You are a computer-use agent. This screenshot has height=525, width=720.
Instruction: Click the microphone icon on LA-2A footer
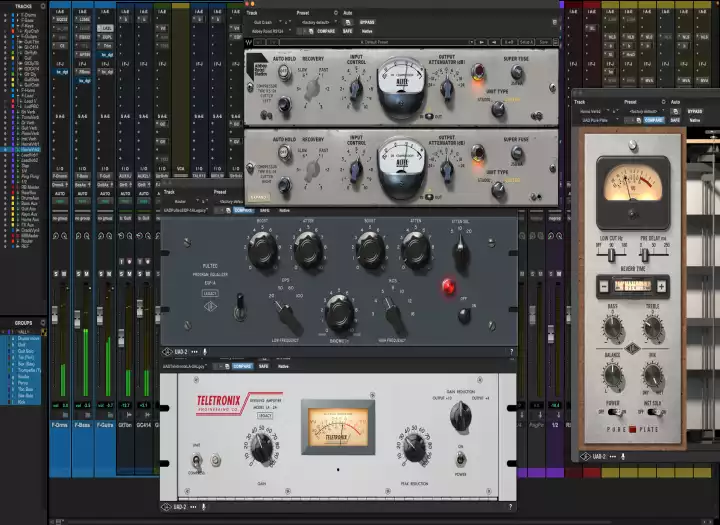203,507
